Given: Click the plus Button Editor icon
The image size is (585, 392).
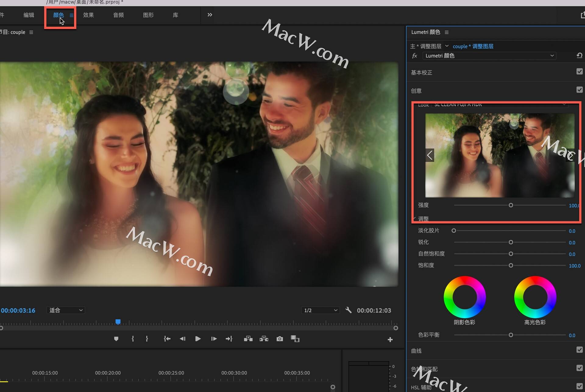Looking at the screenshot, I should tap(390, 339).
